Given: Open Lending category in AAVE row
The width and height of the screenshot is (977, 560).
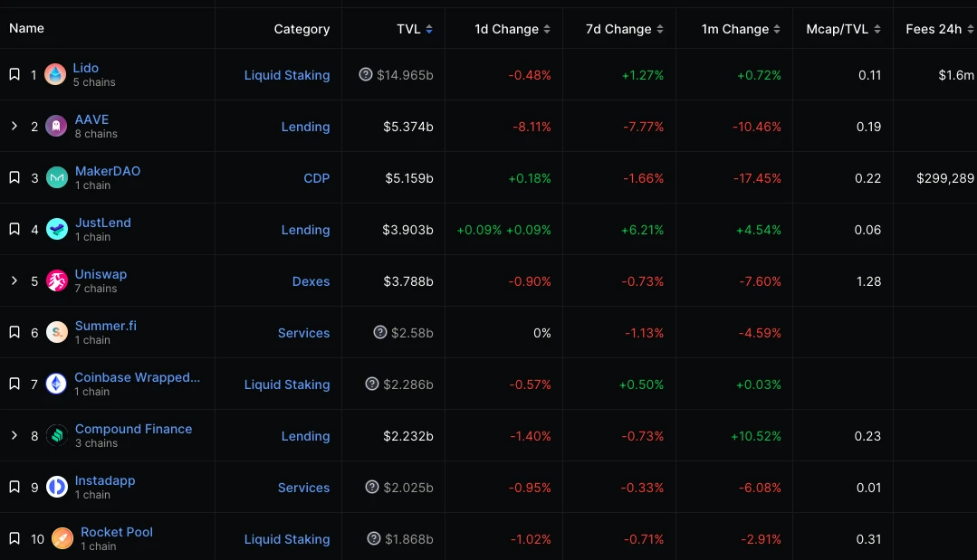Looking at the screenshot, I should (305, 127).
